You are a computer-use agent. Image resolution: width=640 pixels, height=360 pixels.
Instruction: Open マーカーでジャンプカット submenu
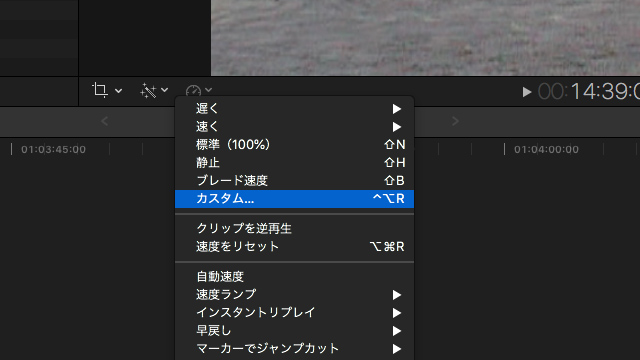pos(294,349)
